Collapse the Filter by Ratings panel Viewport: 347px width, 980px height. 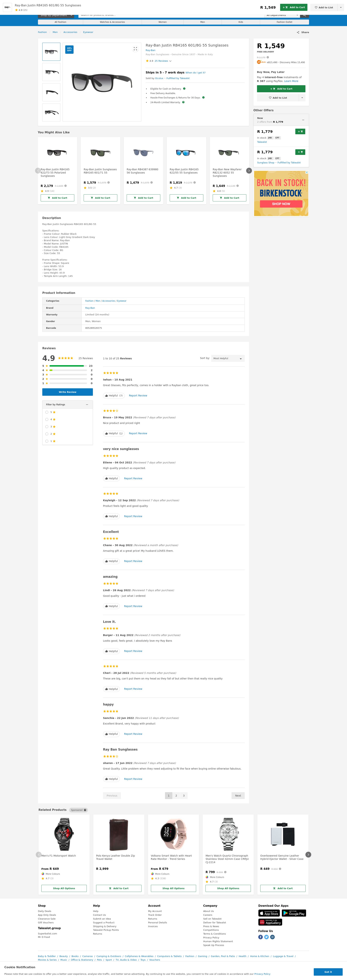click(87, 404)
